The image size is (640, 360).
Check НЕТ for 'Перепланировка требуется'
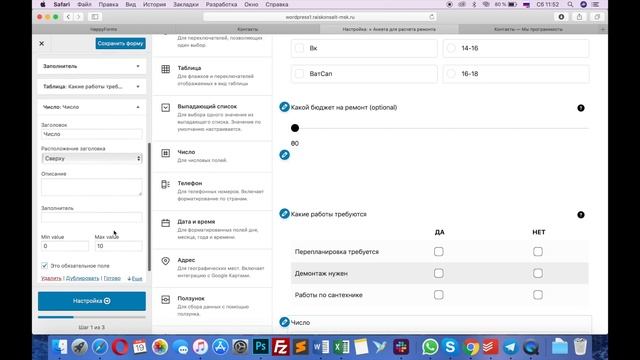[x=538, y=251]
